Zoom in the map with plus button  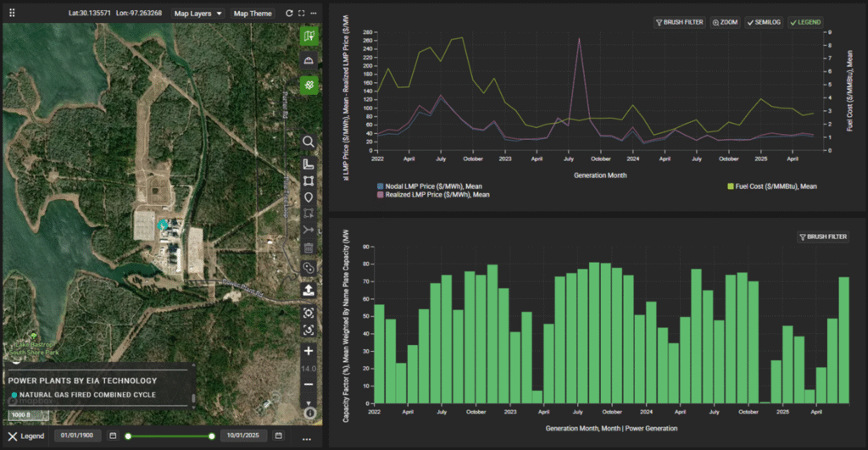[x=309, y=351]
